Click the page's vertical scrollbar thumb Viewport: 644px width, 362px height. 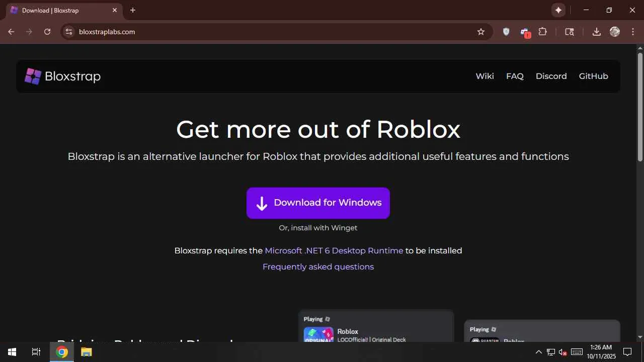(x=640, y=107)
